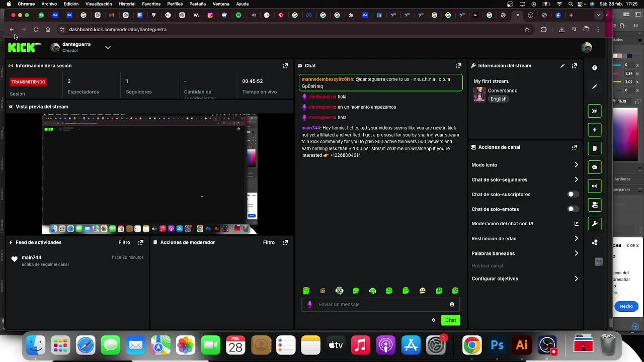This screenshot has width=644, height=362.
Task: Open System Settings from the Dock
Action: point(436,345)
